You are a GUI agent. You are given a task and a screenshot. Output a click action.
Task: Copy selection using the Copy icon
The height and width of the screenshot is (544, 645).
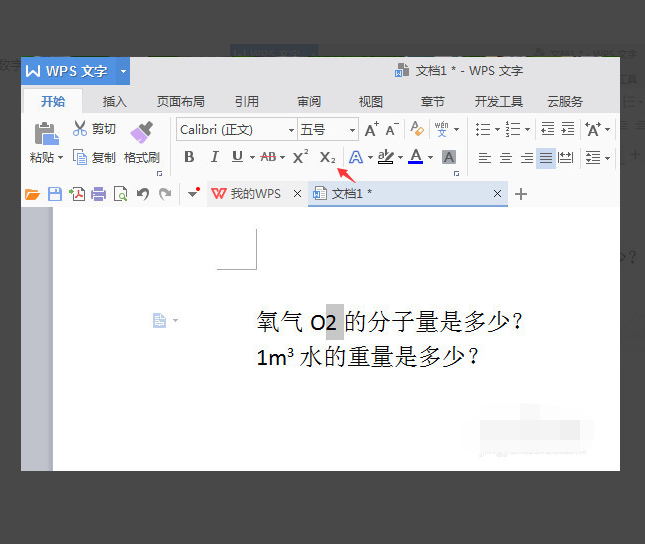tap(80, 157)
